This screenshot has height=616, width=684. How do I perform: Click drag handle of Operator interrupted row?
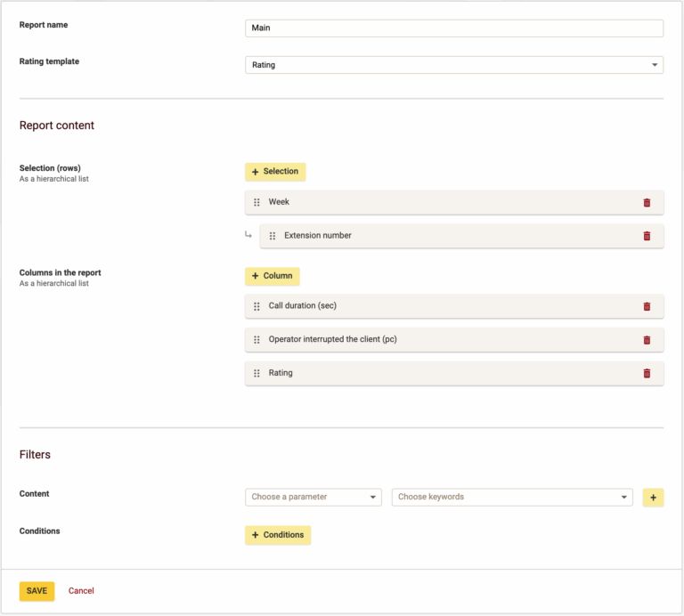(256, 340)
